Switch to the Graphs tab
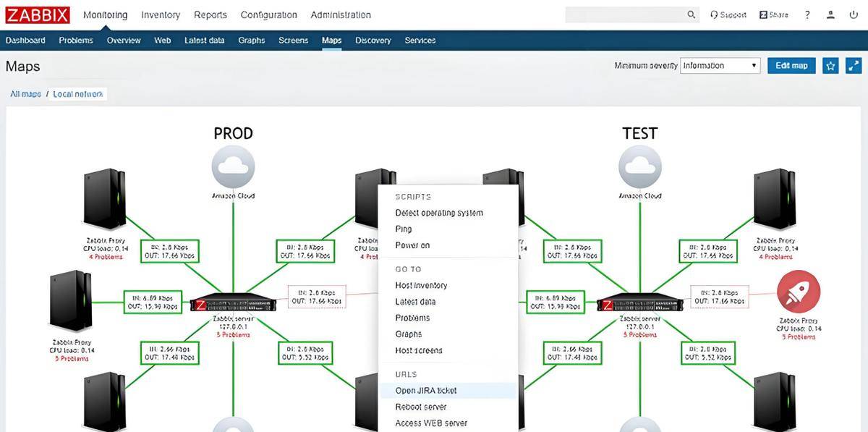This screenshot has width=868, height=432. click(251, 40)
